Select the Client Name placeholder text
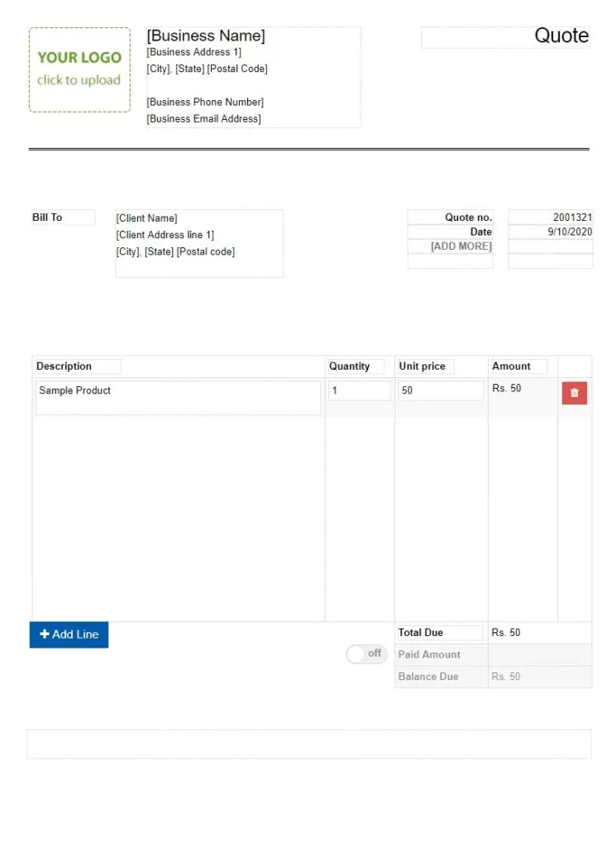This screenshot has height=847, width=616. (147, 218)
